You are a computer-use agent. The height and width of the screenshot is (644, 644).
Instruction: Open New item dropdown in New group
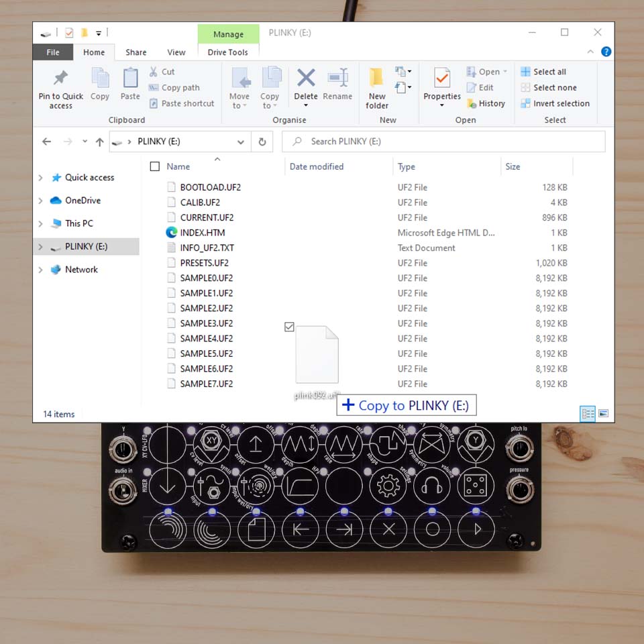(403, 72)
